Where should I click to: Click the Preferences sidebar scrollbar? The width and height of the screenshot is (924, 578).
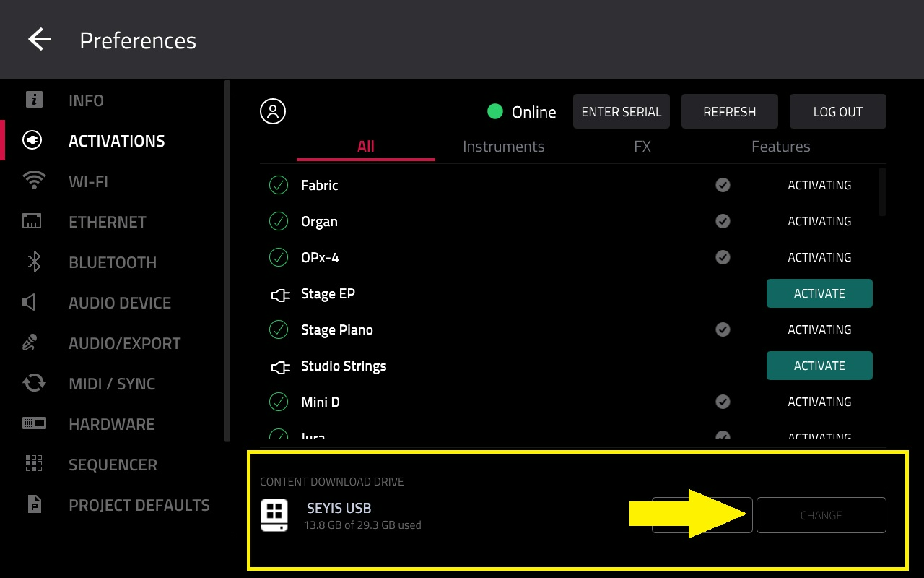click(227, 260)
